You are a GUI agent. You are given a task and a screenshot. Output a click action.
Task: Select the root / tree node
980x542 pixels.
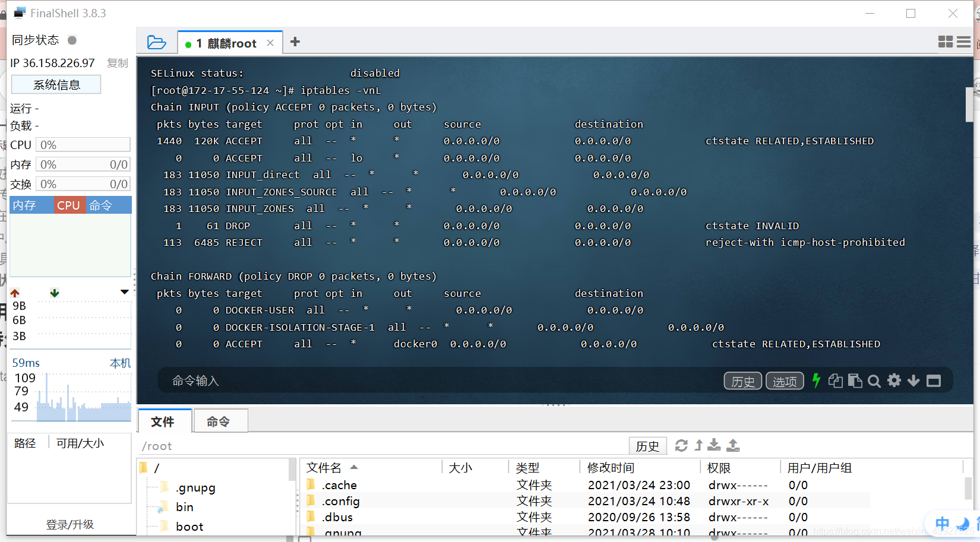point(156,468)
